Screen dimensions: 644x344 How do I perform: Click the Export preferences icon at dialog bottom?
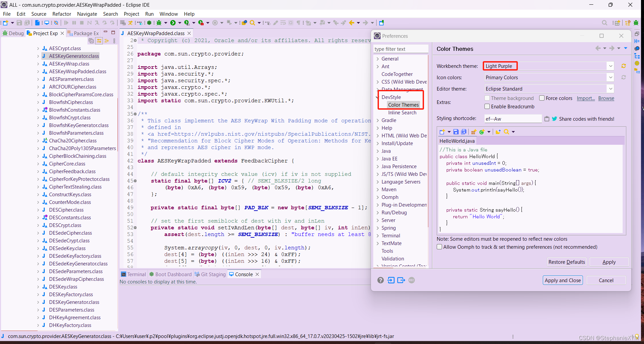(x=401, y=280)
